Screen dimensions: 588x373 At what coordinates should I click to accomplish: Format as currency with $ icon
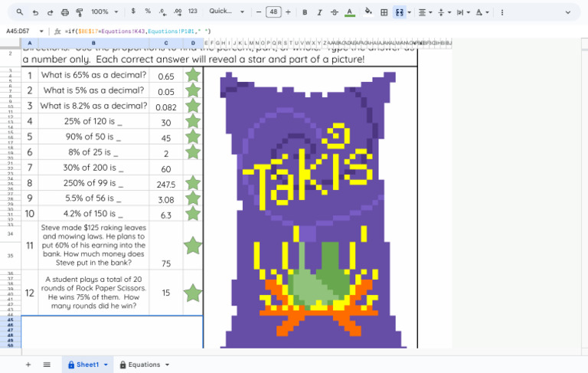[133, 11]
